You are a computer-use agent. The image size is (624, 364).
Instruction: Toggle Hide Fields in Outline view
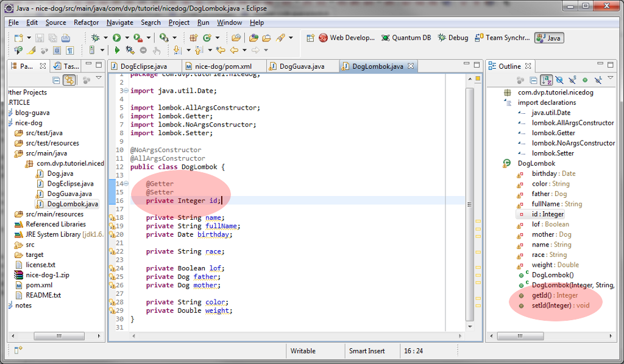pyautogui.click(x=559, y=80)
